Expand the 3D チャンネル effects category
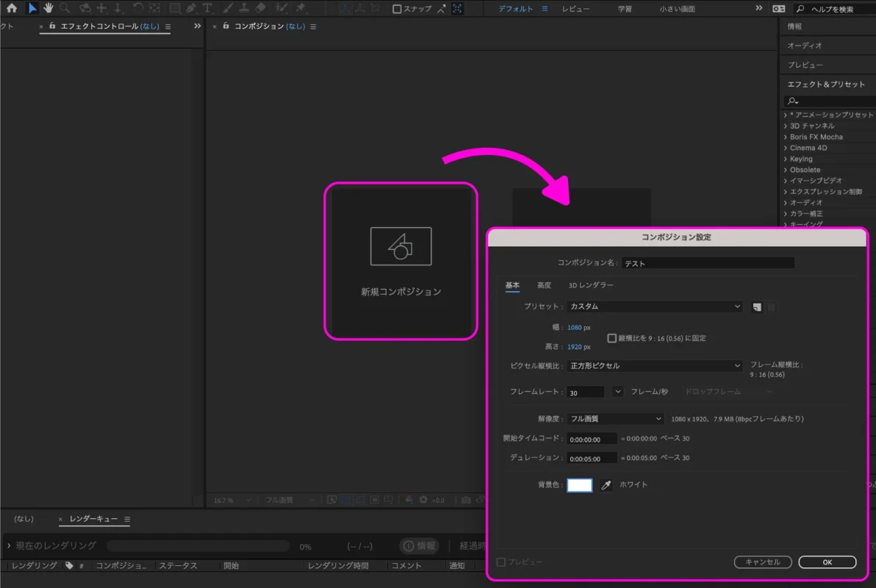Screen dimensions: 876x588 (786, 126)
